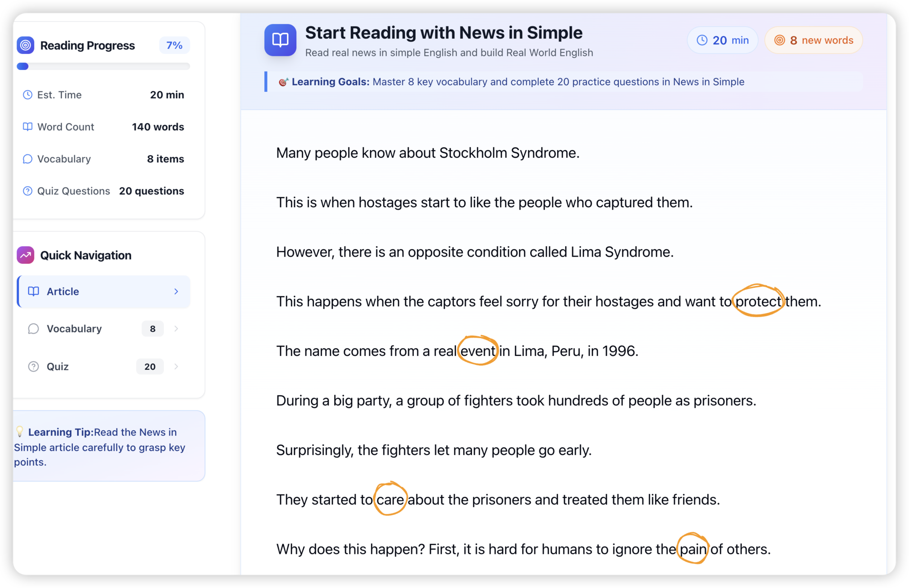Click the 7% progress badge
The height and width of the screenshot is (588, 909).
click(x=174, y=45)
